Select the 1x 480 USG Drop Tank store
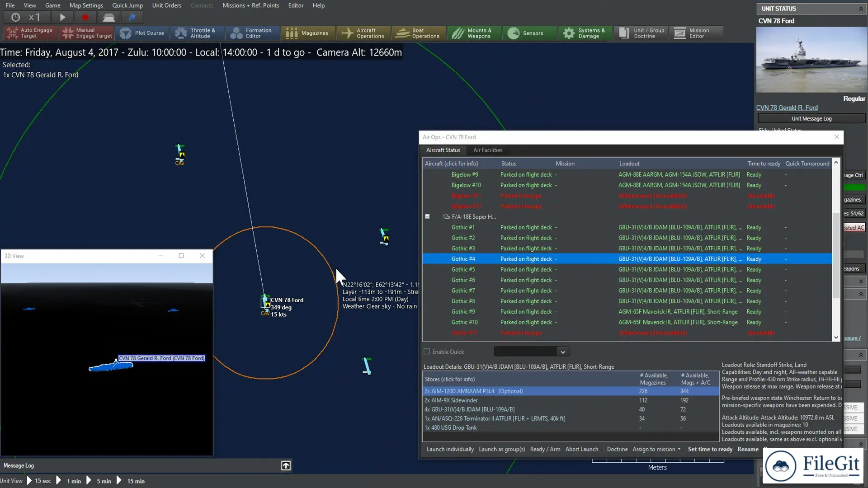 [x=571, y=427]
